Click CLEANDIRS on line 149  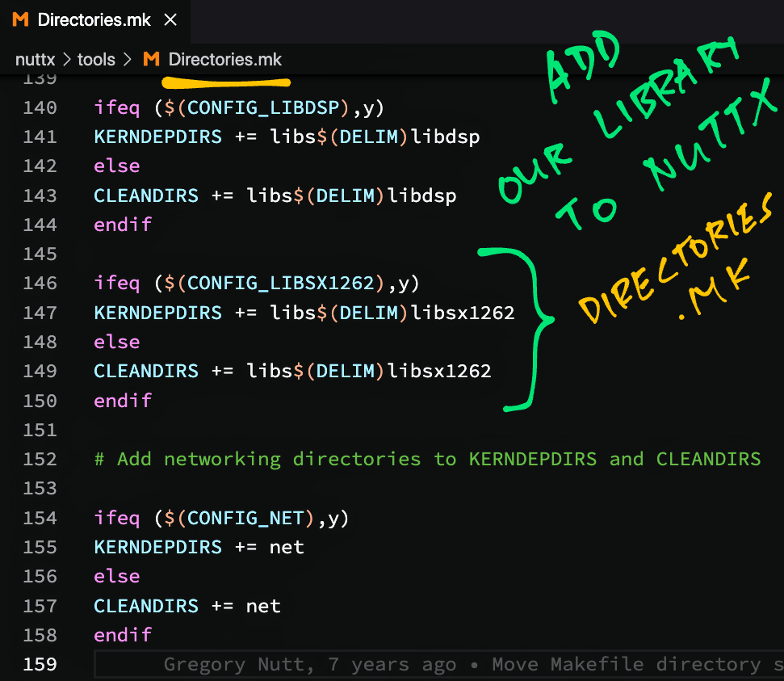tap(145, 372)
